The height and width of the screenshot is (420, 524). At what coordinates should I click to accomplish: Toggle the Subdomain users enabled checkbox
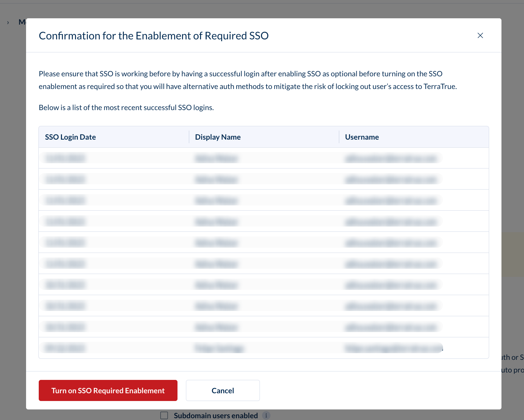164,415
